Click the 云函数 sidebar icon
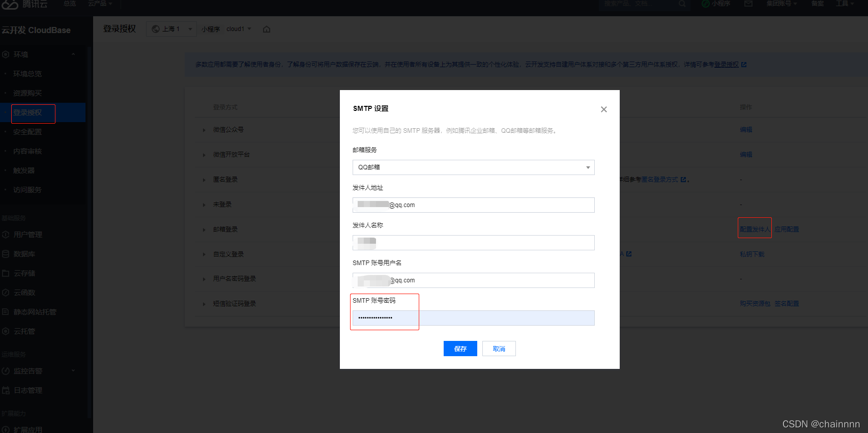Screen dimensions: 868x433 tap(6, 293)
